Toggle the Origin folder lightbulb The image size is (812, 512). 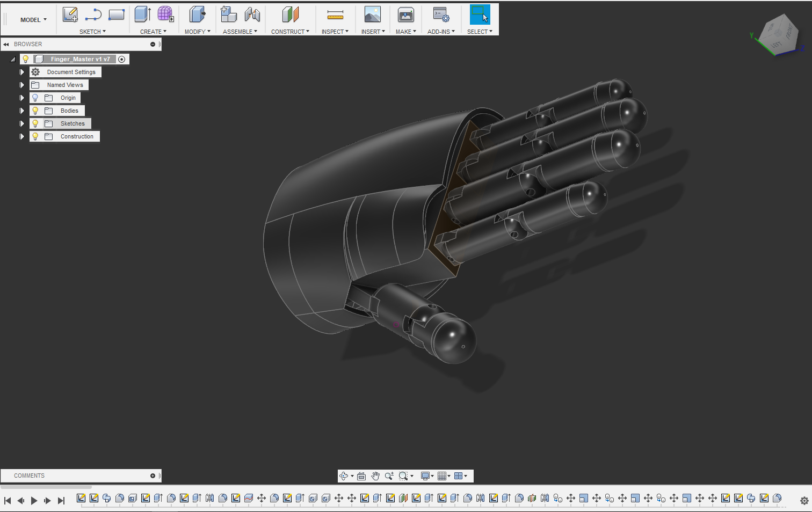click(35, 98)
